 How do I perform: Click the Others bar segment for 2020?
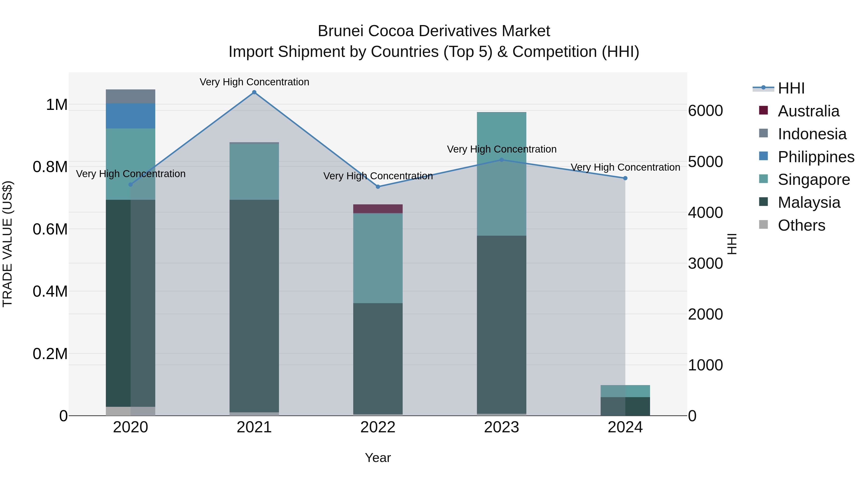point(131,411)
